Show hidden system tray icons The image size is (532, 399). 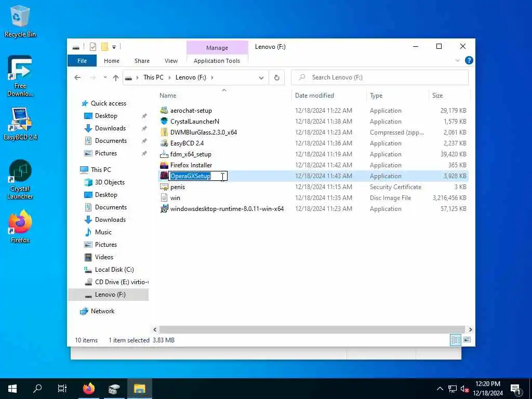pos(440,389)
